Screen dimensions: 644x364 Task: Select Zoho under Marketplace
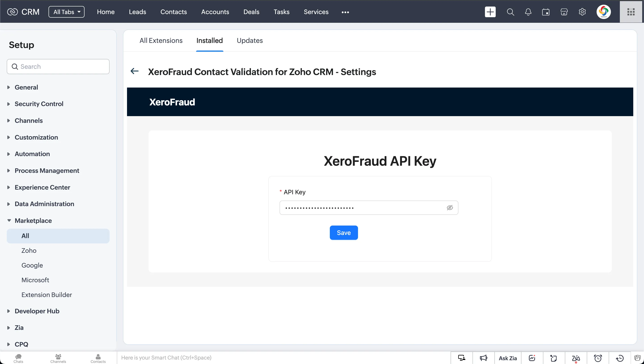(29, 251)
